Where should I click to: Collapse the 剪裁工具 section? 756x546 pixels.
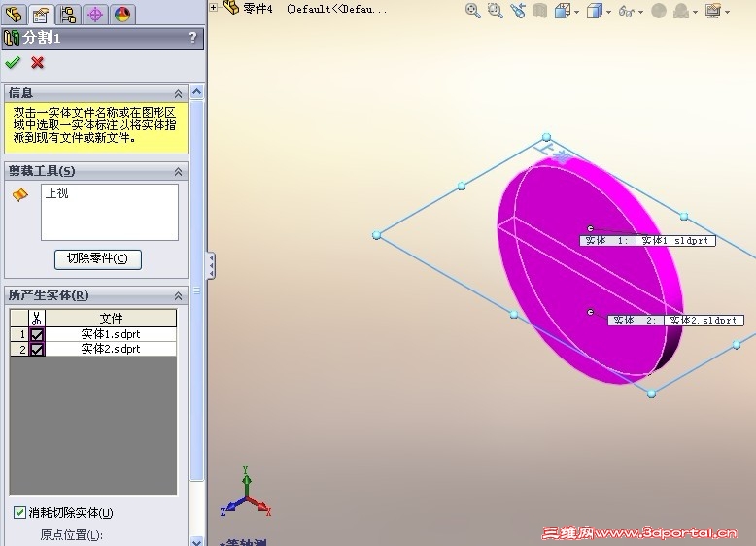pos(178,172)
